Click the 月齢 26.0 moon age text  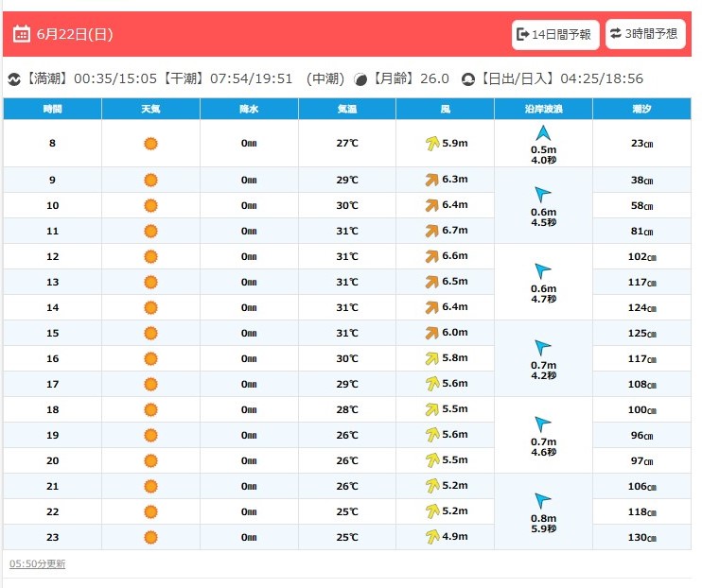pyautogui.click(x=411, y=78)
